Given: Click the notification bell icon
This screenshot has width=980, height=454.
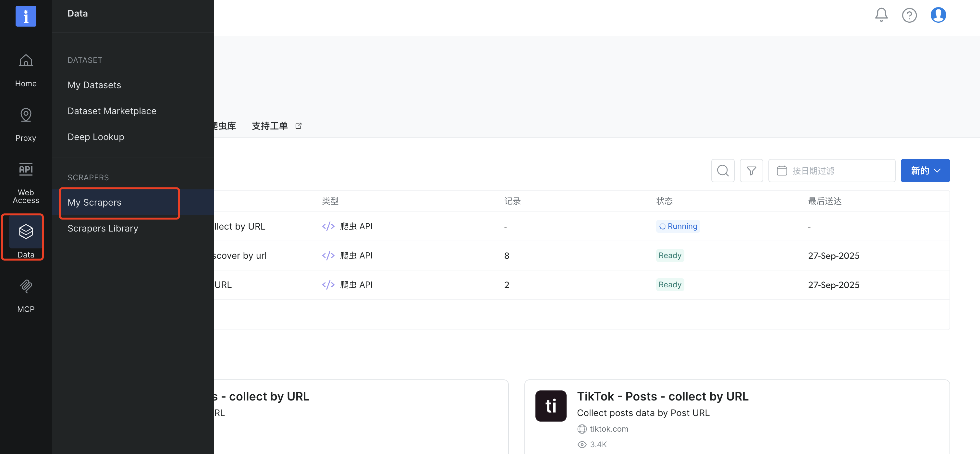Looking at the screenshot, I should (881, 15).
